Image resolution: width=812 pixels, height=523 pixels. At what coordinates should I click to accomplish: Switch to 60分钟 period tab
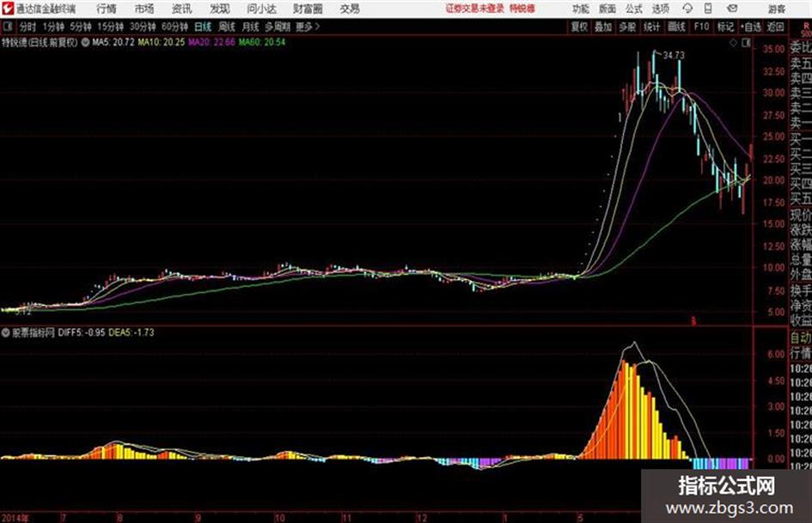(174, 27)
